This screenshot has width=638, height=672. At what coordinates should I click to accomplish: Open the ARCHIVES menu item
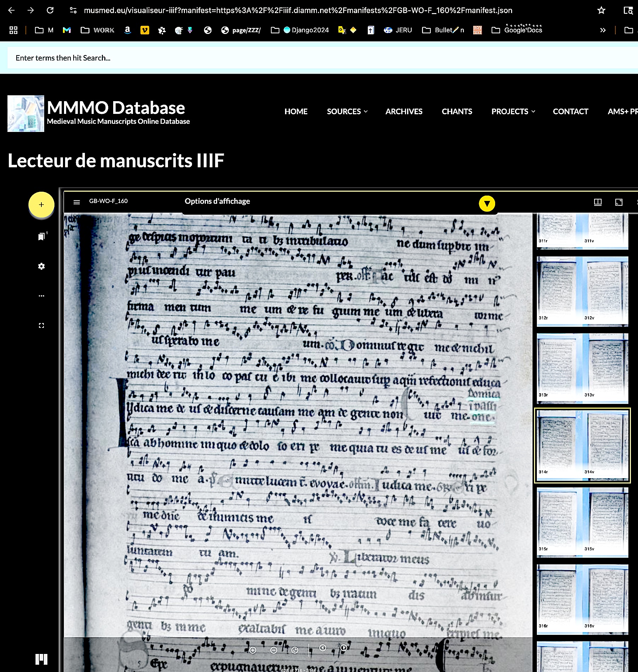pos(404,111)
